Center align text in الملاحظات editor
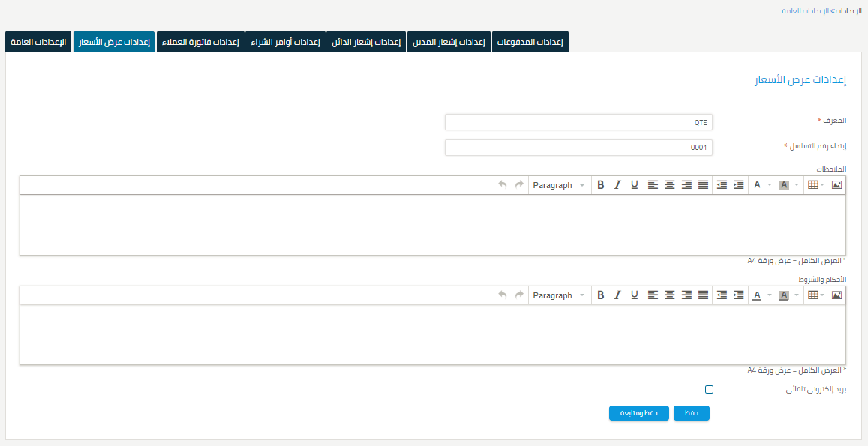The width and height of the screenshot is (868, 446). (669, 185)
